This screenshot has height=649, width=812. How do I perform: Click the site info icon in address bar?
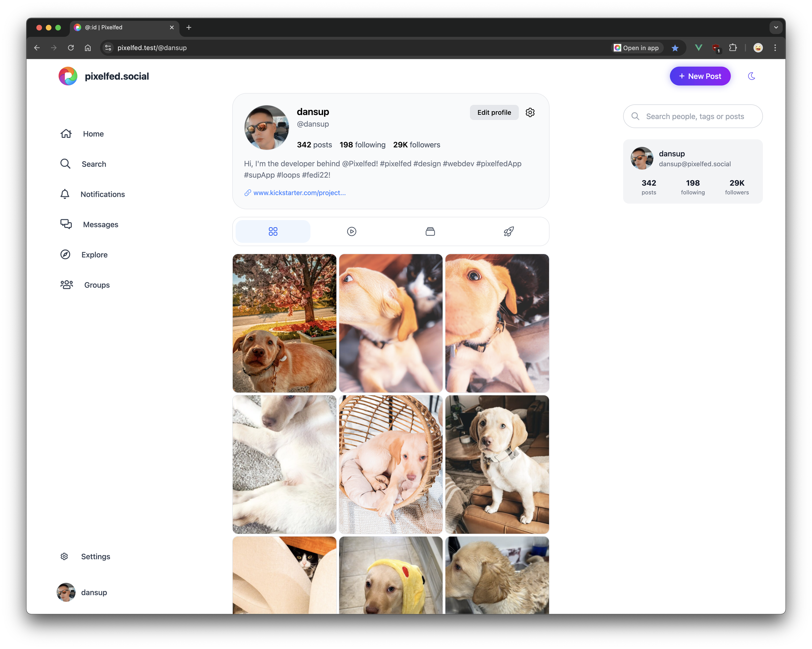point(108,48)
